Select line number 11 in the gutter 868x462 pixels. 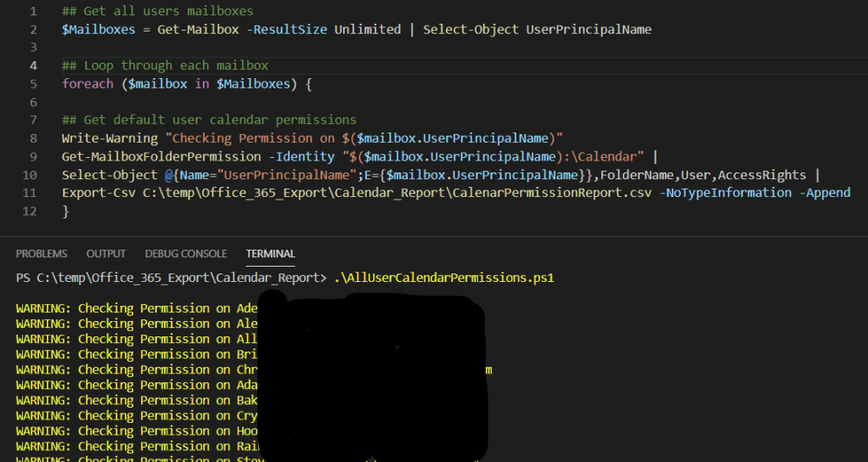point(30,193)
